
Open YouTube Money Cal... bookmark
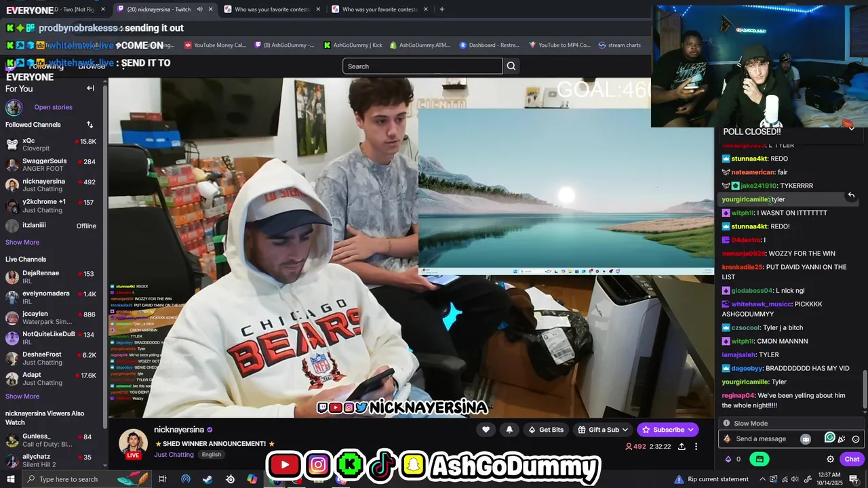click(x=215, y=45)
